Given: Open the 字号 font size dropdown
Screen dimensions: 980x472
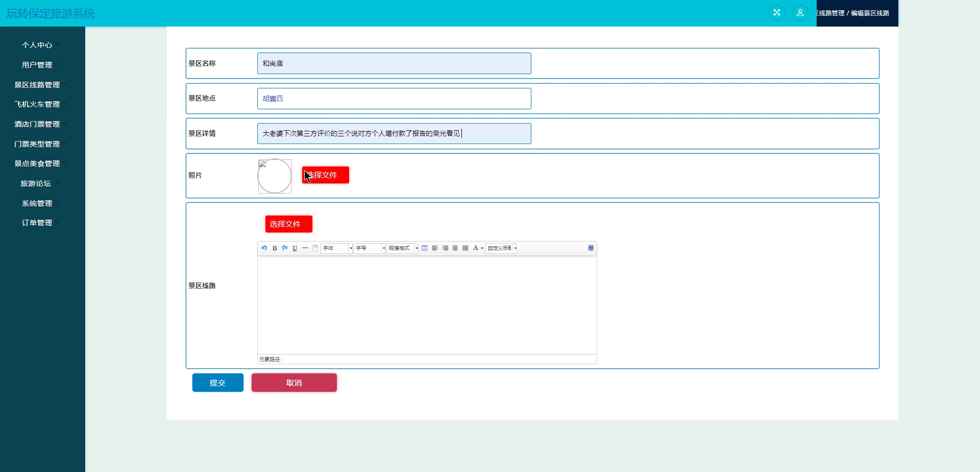Looking at the screenshot, I should [x=370, y=248].
